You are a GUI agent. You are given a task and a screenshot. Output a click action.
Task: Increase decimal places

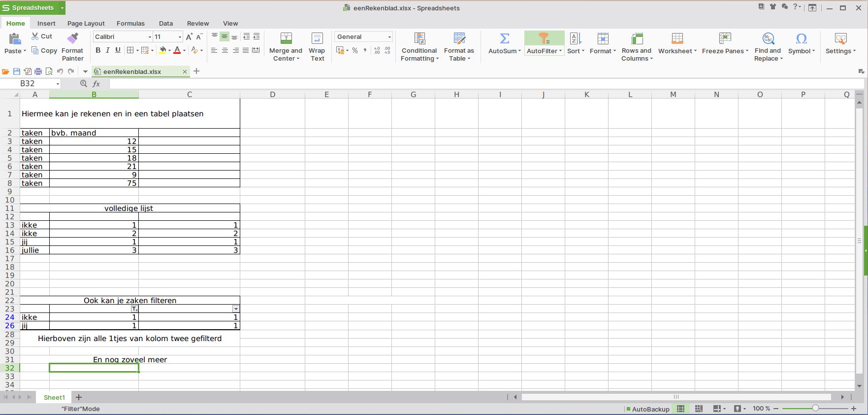click(x=377, y=50)
